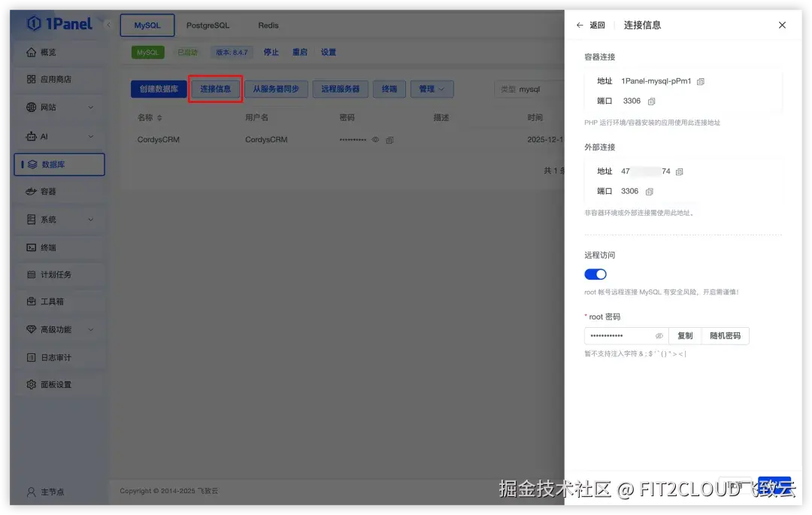Copy the external connection address

click(x=680, y=172)
